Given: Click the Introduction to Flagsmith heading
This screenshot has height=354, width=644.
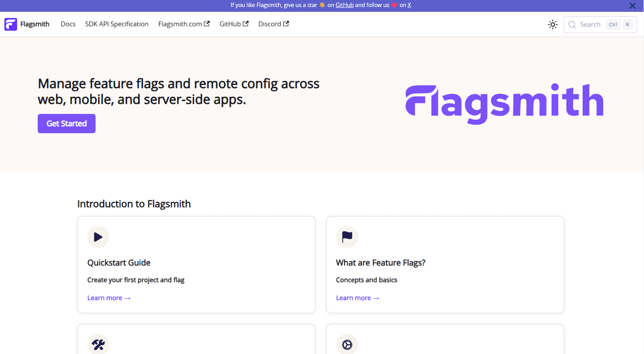Looking at the screenshot, I should (x=134, y=204).
